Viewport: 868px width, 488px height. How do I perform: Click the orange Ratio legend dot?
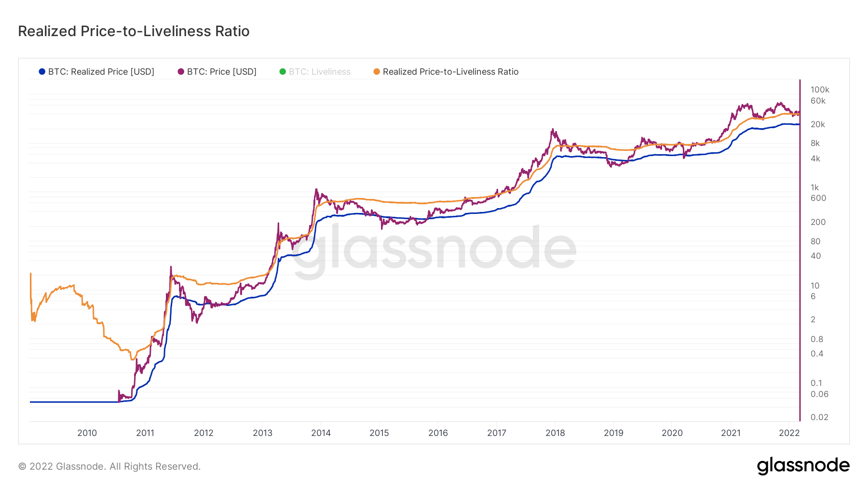tap(377, 72)
